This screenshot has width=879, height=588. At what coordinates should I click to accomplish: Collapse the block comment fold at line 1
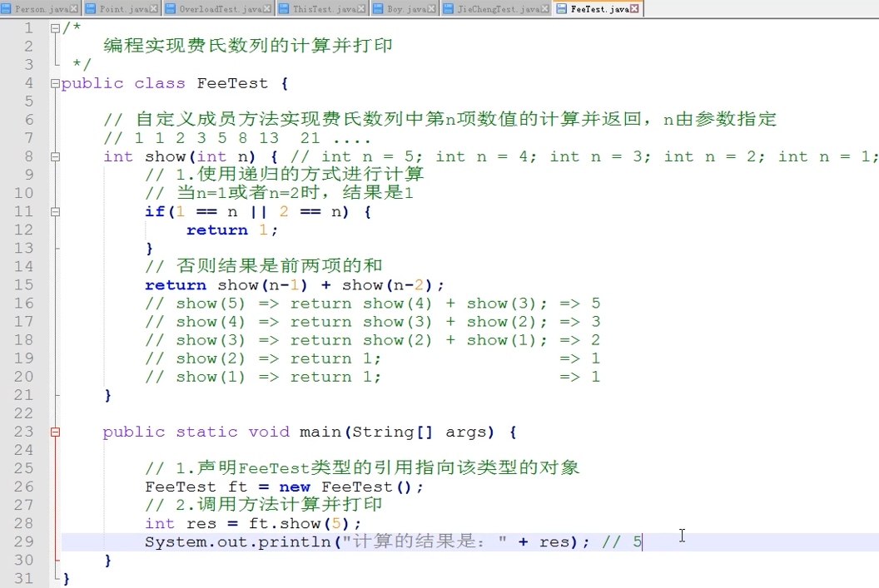pos(55,28)
